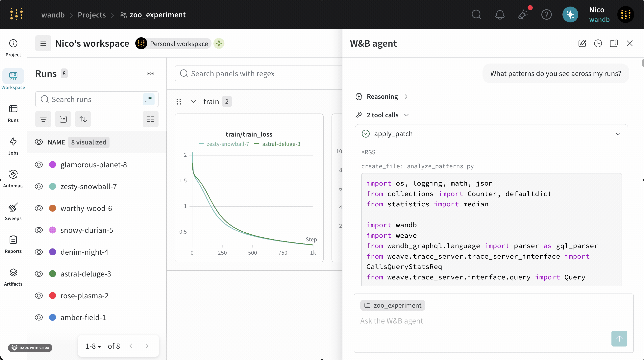Collapse the 2 tool calls section
This screenshot has height=360, width=644.
pyautogui.click(x=383, y=115)
